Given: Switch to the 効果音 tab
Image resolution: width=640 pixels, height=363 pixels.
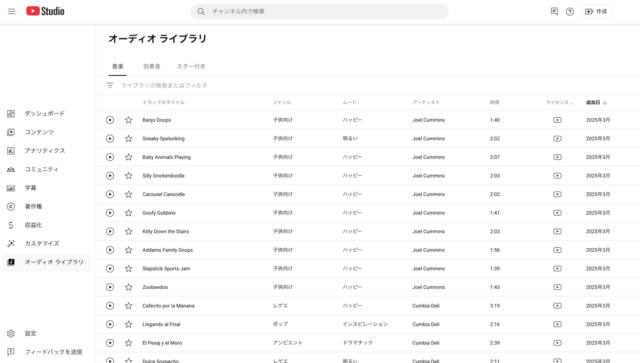Looking at the screenshot, I should [x=152, y=66].
